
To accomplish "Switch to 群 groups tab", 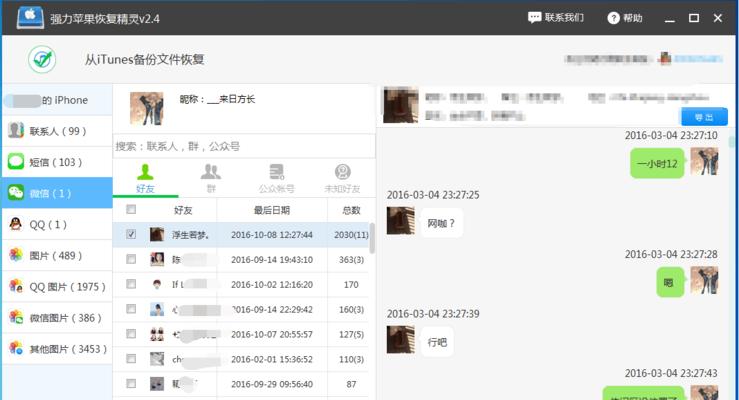I will point(211,179).
